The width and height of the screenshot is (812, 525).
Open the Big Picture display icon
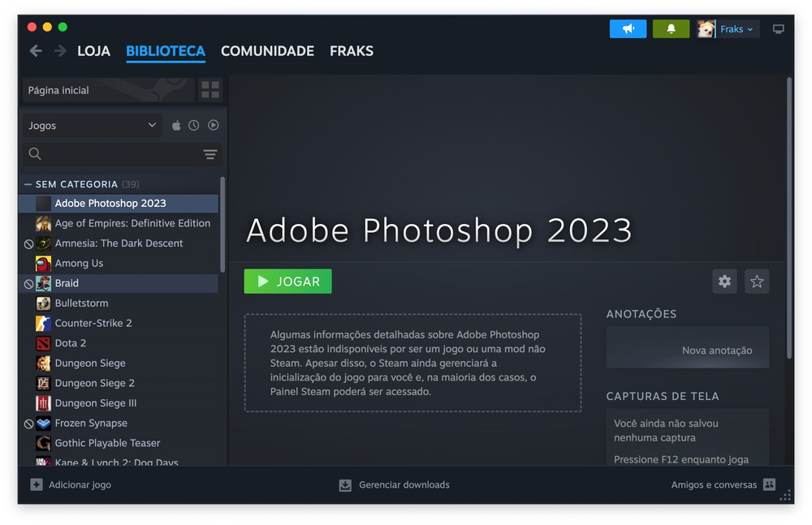pyautogui.click(x=778, y=29)
